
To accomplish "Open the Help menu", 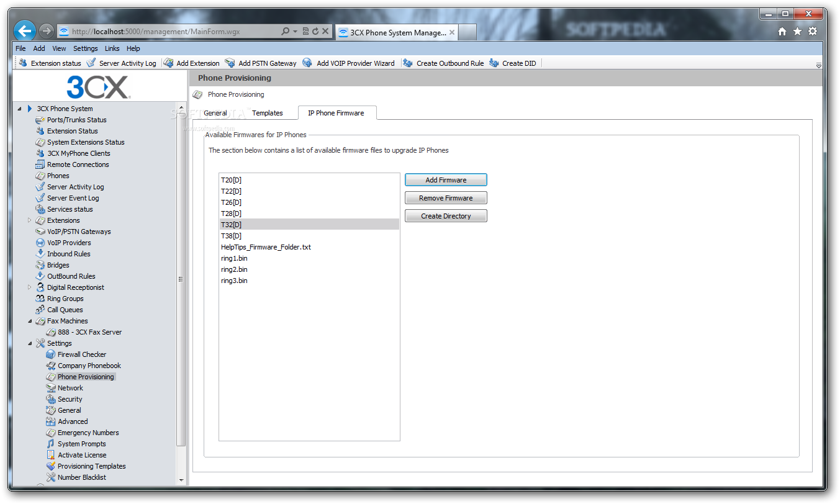I will point(133,48).
